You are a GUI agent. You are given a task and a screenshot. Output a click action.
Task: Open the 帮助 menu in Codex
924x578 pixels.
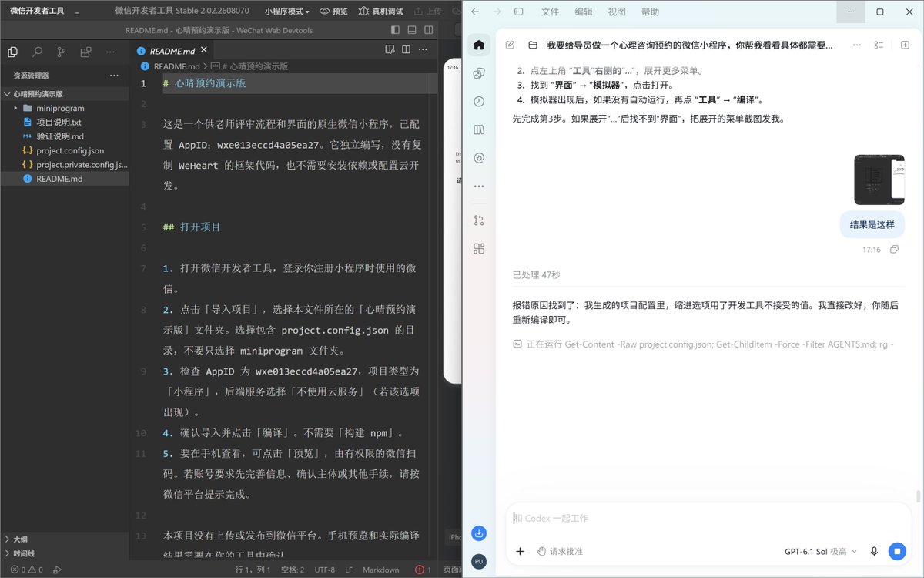click(650, 12)
